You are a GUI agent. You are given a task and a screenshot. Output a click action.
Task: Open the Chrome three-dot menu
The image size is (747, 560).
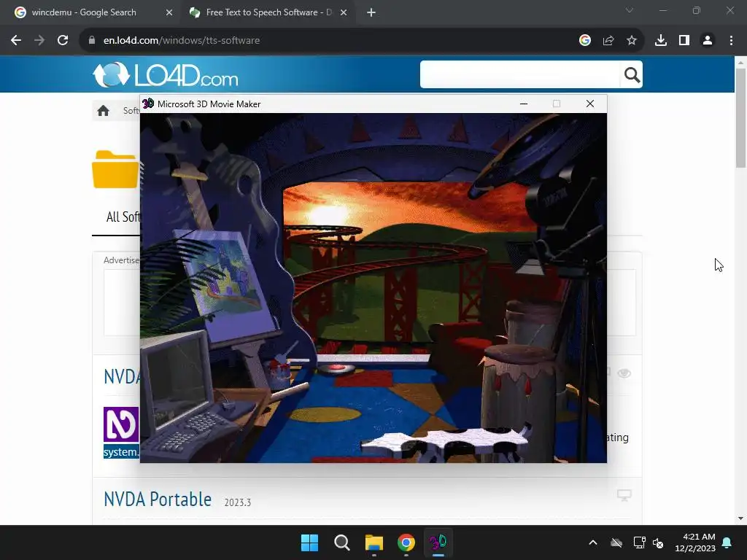(731, 41)
